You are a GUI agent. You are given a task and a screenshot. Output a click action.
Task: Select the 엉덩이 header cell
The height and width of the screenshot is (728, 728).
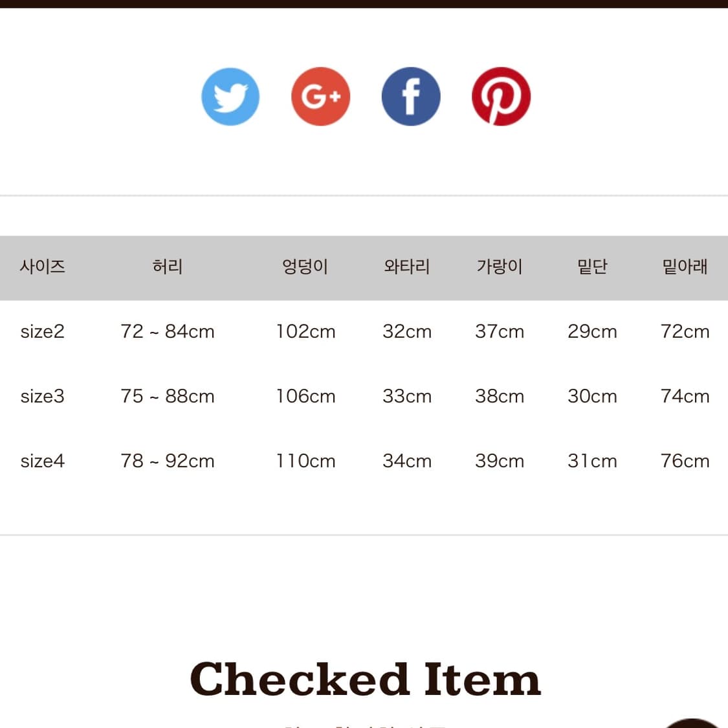tap(305, 267)
